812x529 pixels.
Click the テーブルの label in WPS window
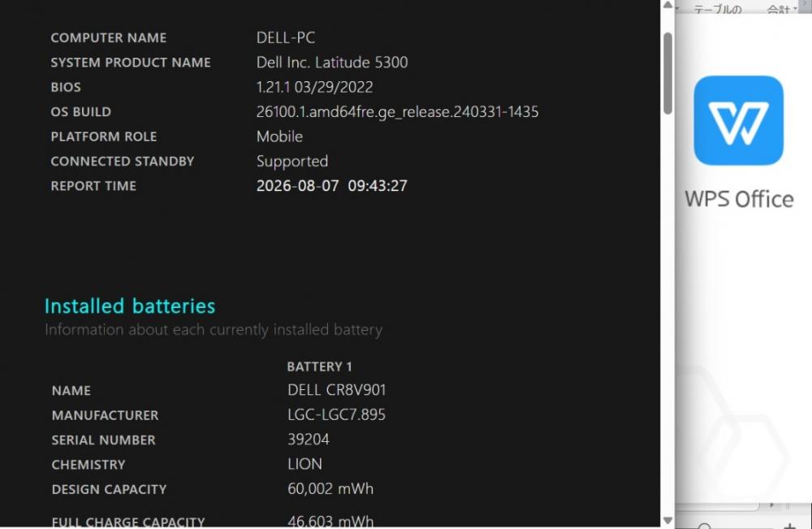coord(717,9)
